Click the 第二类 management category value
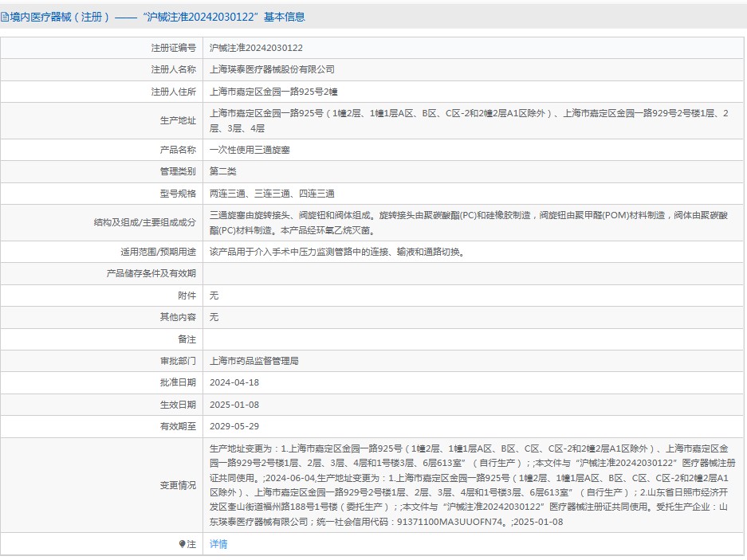The height and width of the screenshot is (560, 747). (222, 171)
